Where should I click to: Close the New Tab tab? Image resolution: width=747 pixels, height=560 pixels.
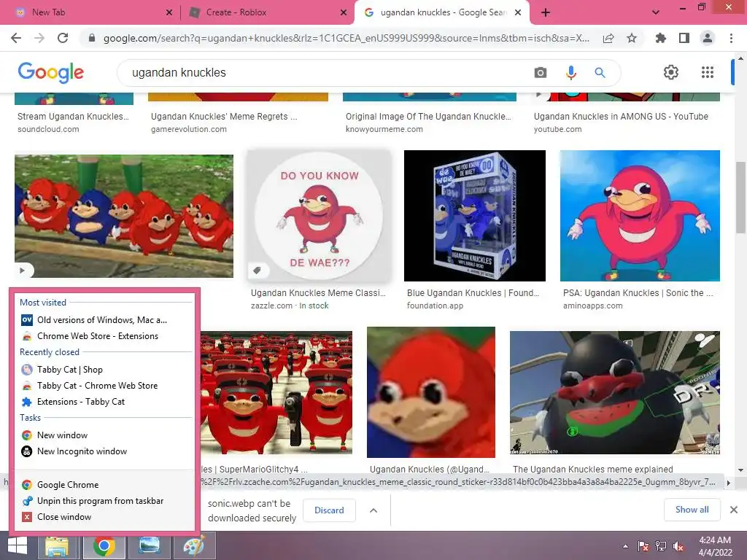[169, 12]
